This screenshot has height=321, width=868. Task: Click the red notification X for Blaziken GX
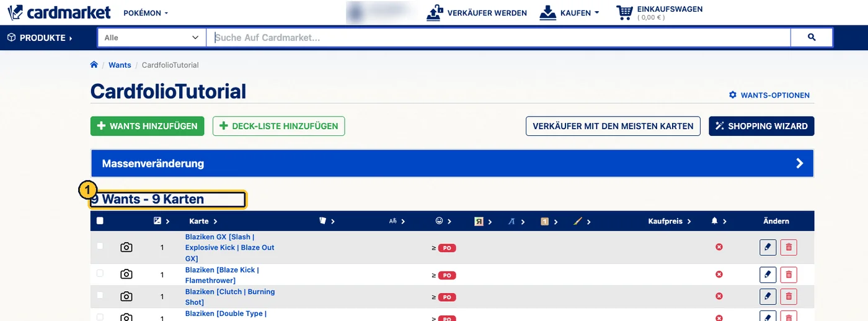click(719, 247)
